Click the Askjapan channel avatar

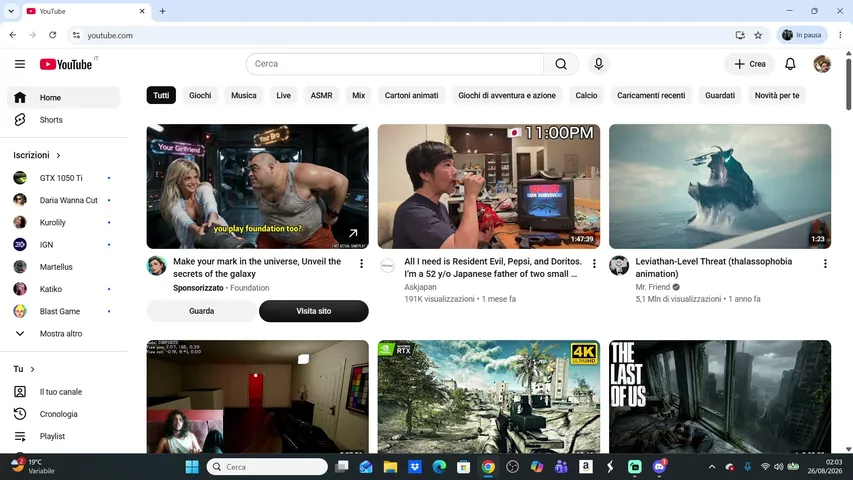(x=387, y=266)
